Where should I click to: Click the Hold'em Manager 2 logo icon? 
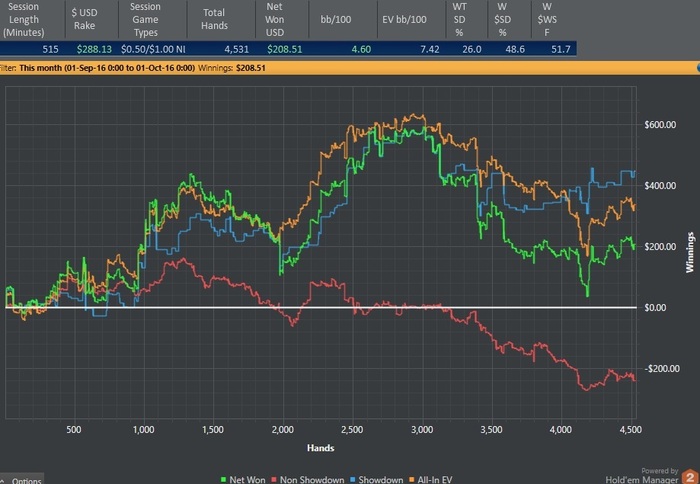coord(691,477)
